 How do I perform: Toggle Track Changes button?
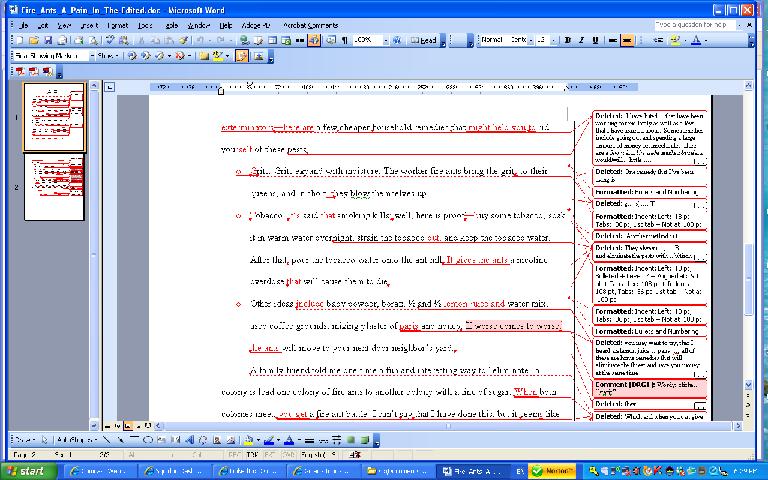[x=241, y=56]
